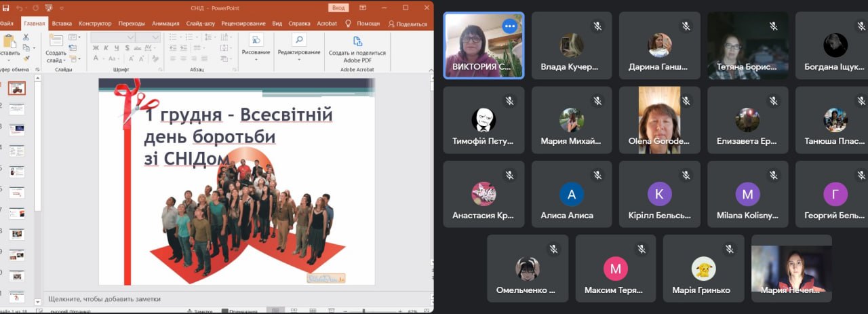Click the Помощн lightbulb help icon

coord(349,23)
